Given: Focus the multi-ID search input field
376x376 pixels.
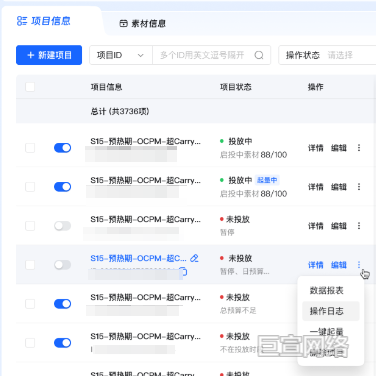Looking at the screenshot, I should pyautogui.click(x=202, y=55).
